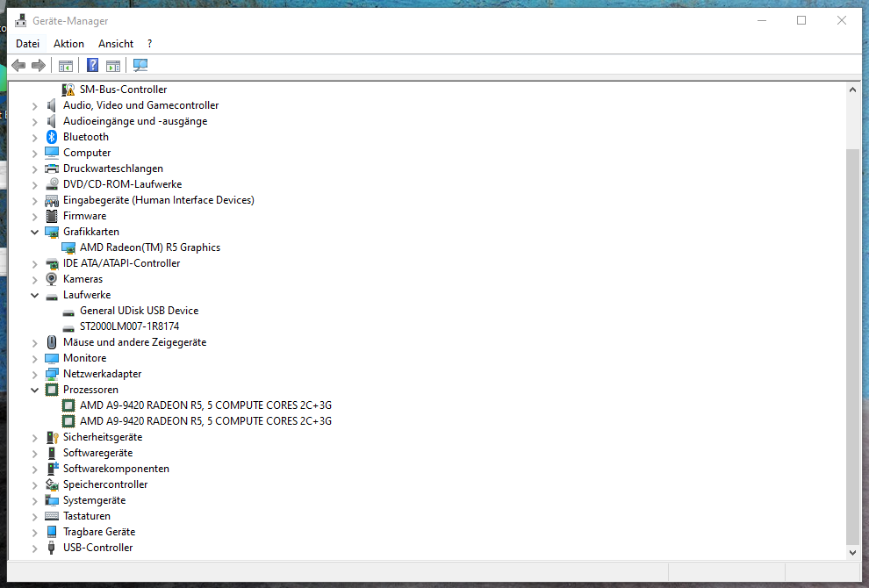
Task: Open the Ansicht menu
Action: point(116,44)
